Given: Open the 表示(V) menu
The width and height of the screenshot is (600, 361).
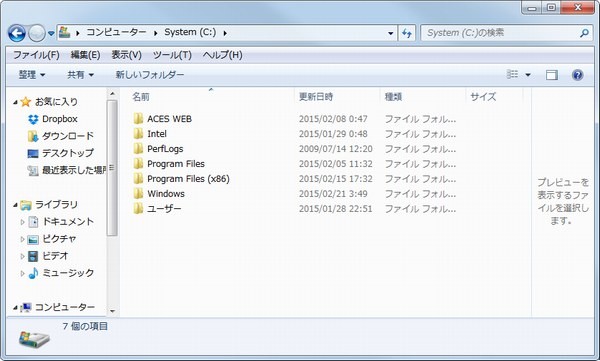Looking at the screenshot, I should (126, 55).
